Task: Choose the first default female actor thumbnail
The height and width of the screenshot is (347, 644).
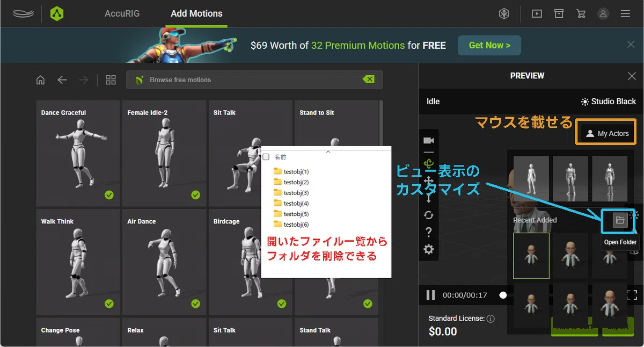Action: tap(531, 178)
